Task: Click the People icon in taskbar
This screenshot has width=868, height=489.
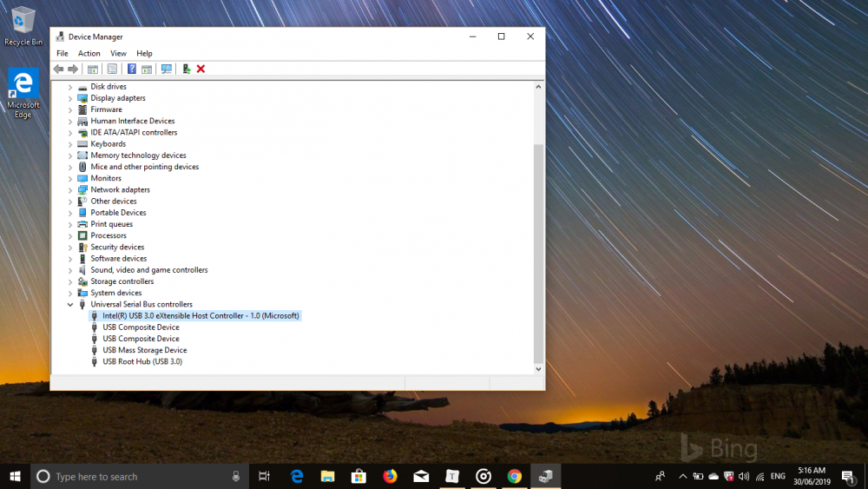Action: click(660, 476)
